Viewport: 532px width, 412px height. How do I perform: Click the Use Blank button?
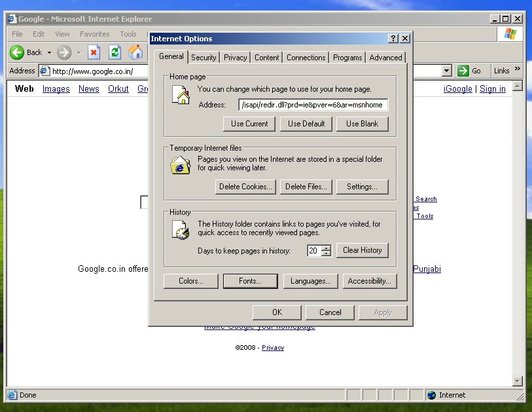[362, 124]
